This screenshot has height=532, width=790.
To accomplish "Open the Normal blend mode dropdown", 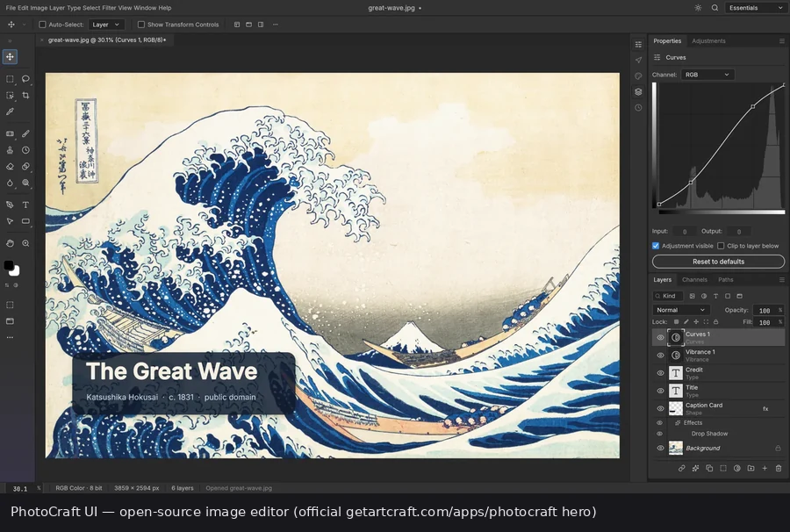I will 680,310.
